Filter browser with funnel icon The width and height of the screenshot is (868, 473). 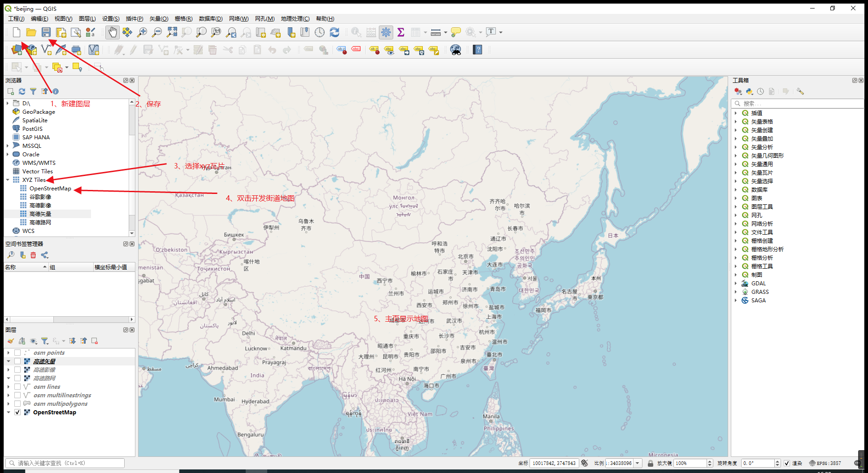(x=33, y=91)
